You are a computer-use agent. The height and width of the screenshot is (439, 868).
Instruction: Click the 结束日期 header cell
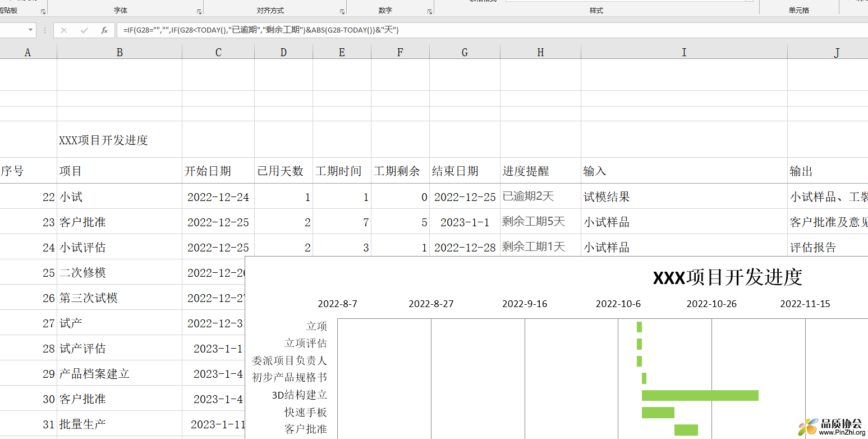(465, 171)
